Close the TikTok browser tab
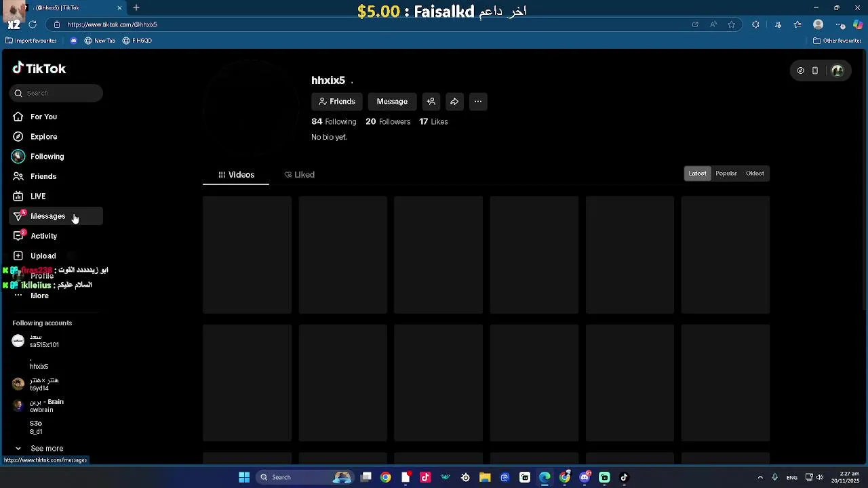The height and width of the screenshot is (488, 868). point(119,7)
